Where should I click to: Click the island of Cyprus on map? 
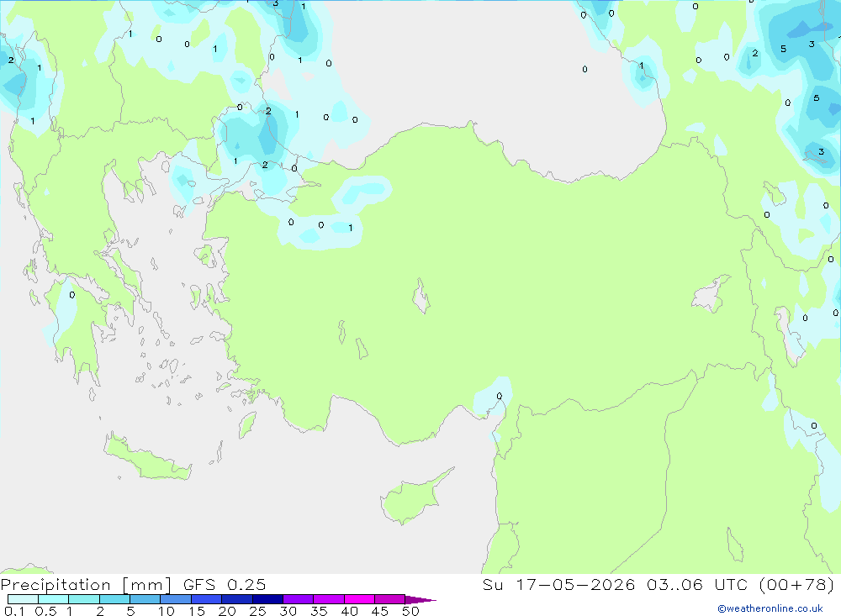pyautogui.click(x=410, y=498)
